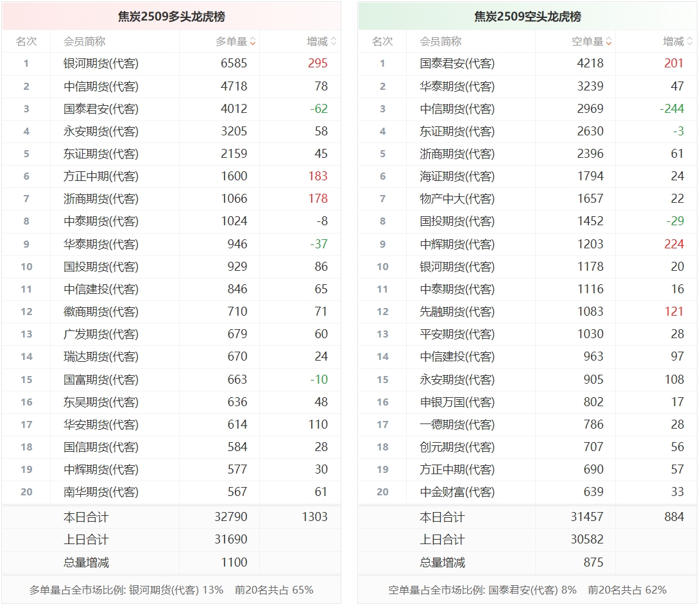The image size is (700, 607).
Task: Select 中信建投(代客) in the short table rank 14
Action: pyautogui.click(x=457, y=357)
